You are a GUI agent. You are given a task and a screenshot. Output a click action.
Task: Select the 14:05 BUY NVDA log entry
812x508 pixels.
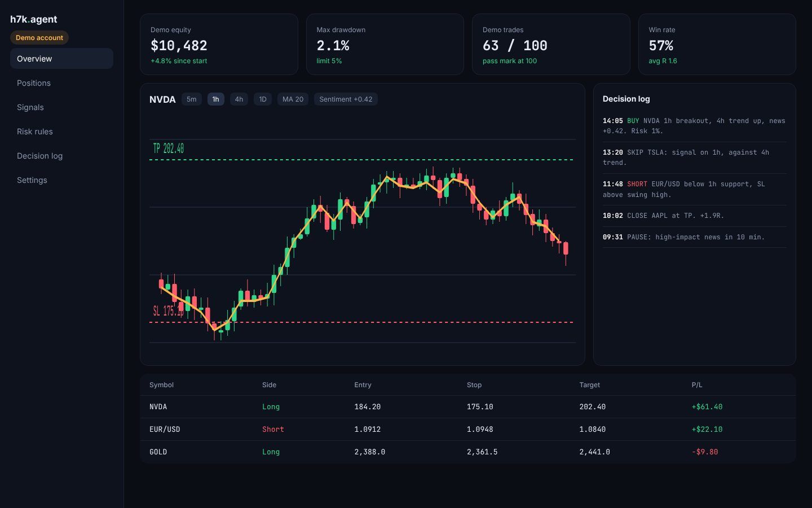tap(694, 126)
